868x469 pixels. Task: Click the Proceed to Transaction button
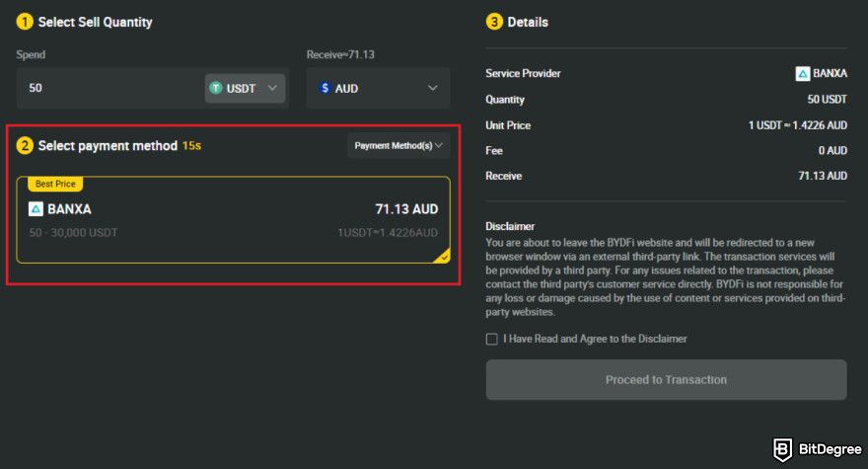[666, 380]
